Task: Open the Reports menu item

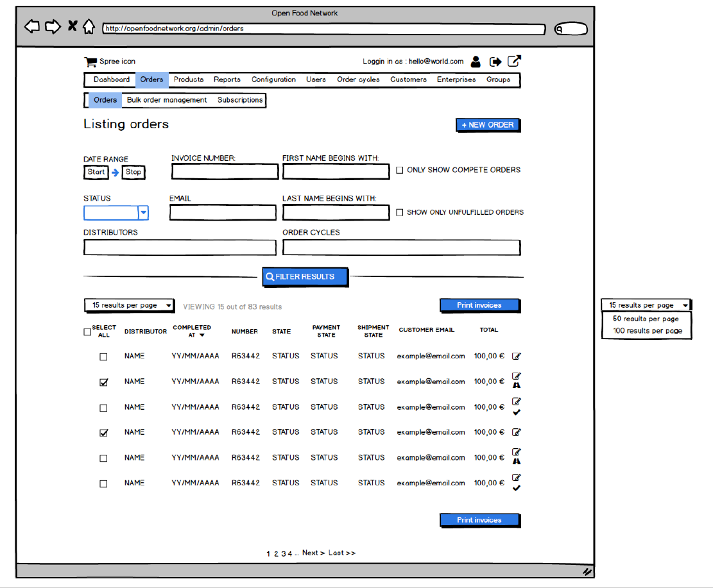Action: tap(227, 80)
